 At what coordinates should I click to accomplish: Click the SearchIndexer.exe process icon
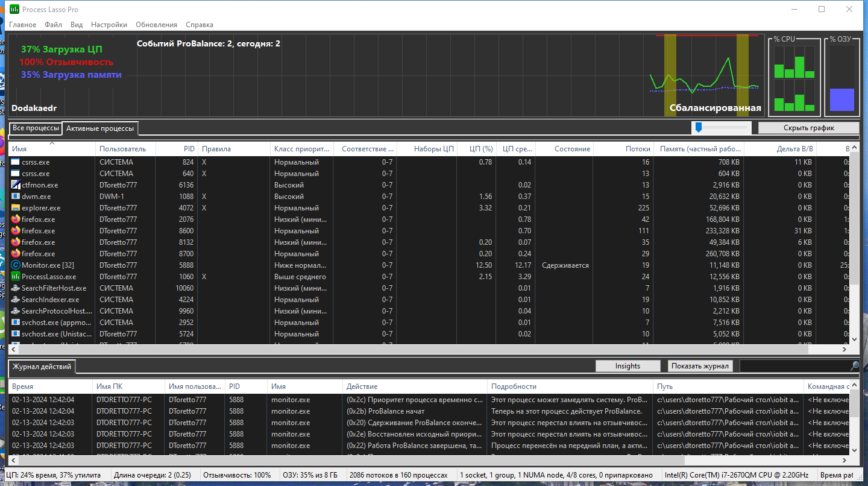(16, 300)
